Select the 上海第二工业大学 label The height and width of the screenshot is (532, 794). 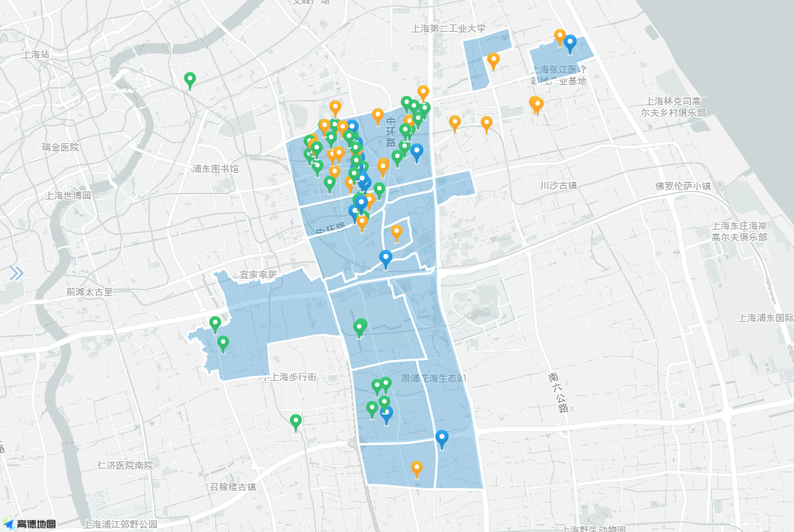448,29
